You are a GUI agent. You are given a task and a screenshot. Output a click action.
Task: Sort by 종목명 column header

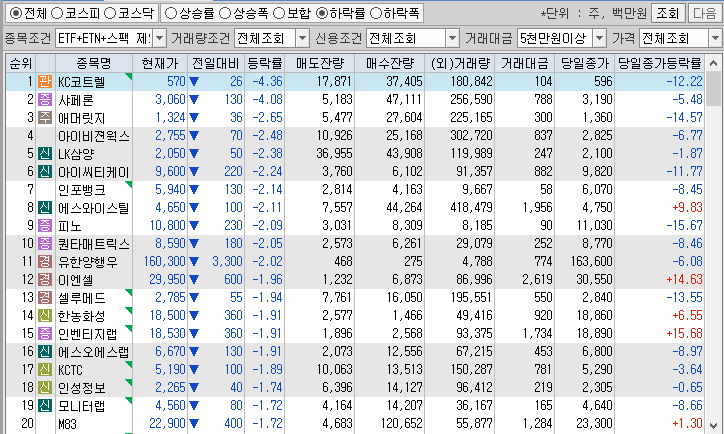94,63
